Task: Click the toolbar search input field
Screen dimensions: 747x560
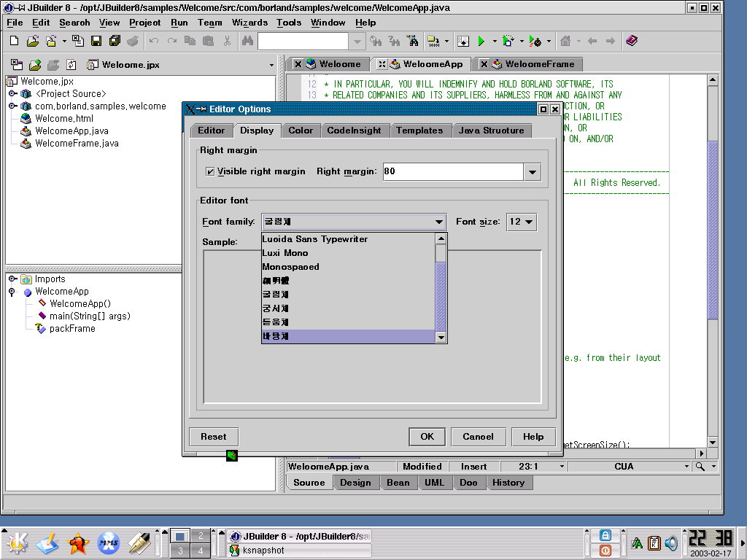Action: 303,42
